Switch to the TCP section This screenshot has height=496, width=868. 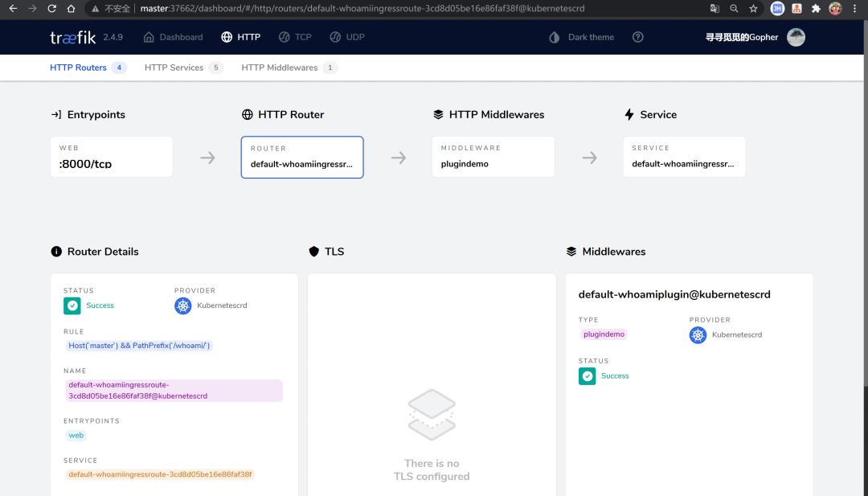pos(295,37)
